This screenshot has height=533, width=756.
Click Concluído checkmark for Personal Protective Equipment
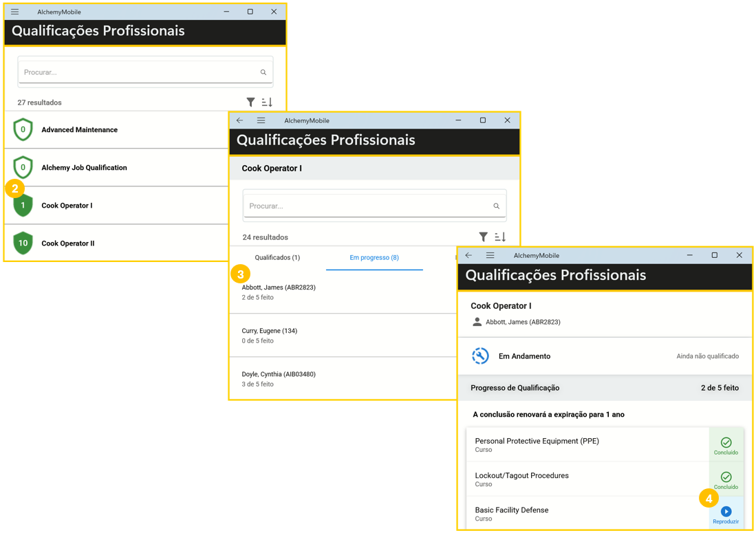pyautogui.click(x=726, y=444)
